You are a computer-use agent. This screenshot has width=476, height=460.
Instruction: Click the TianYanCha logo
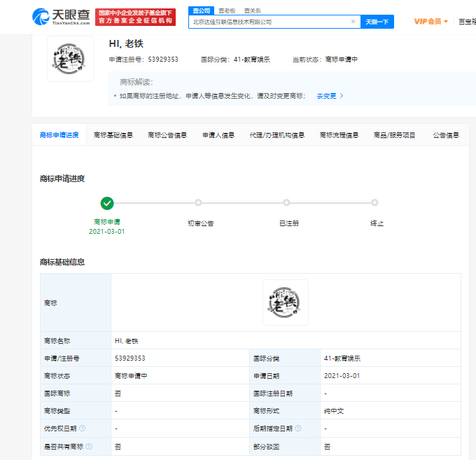[62, 16]
